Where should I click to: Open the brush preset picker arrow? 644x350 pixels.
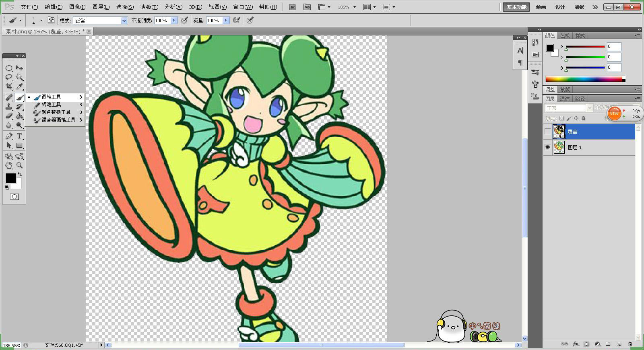point(41,21)
